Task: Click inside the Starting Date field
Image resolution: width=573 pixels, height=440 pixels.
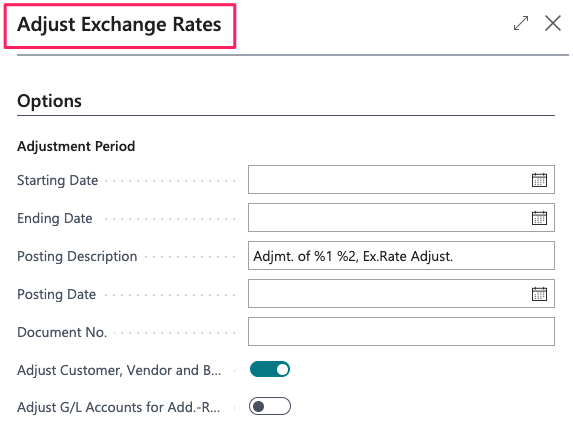Action: (x=389, y=180)
